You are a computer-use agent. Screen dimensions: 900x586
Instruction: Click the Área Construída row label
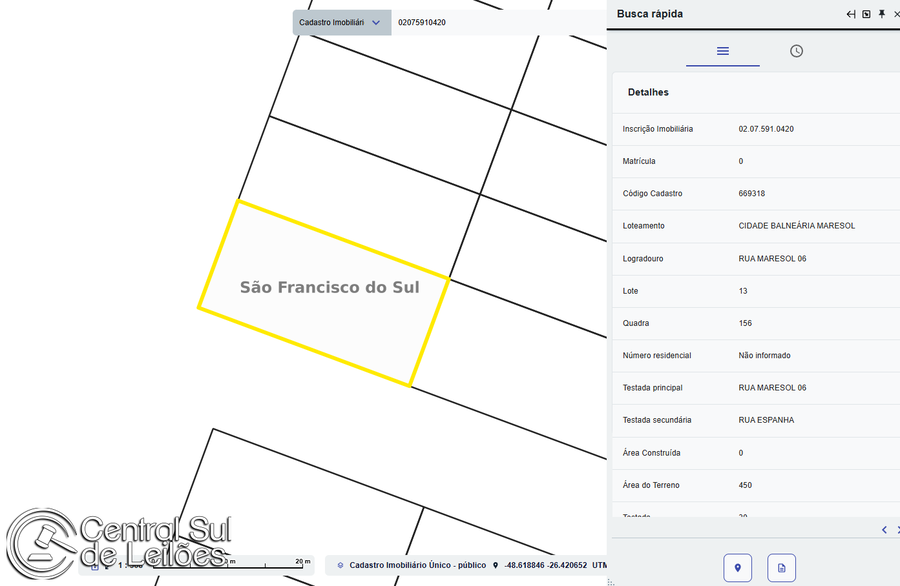pyautogui.click(x=651, y=453)
